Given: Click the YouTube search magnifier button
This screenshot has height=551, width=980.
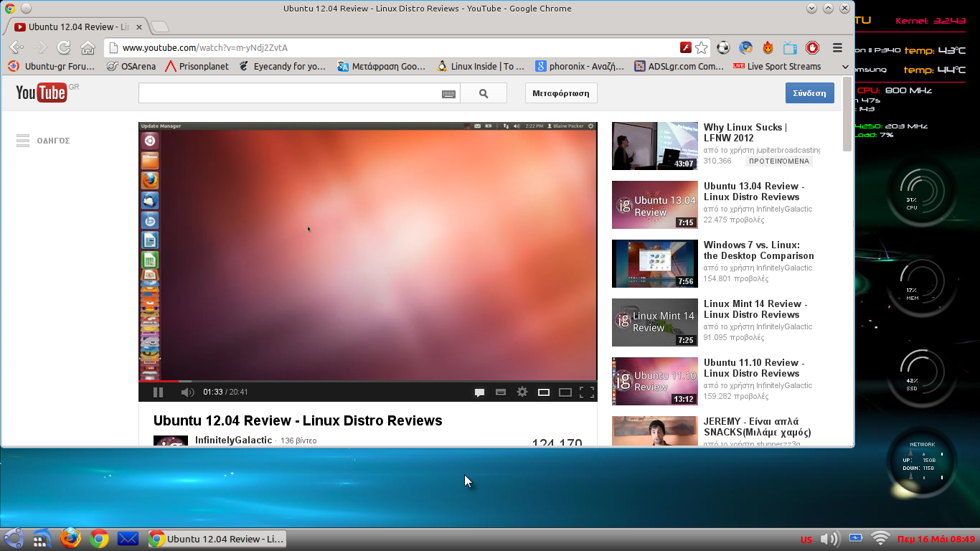Looking at the screenshot, I should [483, 93].
